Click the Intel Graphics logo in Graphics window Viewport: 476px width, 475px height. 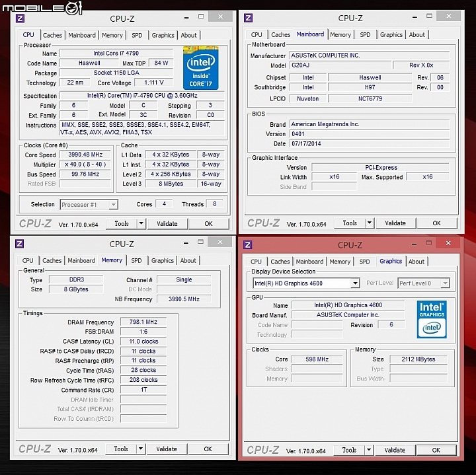point(431,319)
